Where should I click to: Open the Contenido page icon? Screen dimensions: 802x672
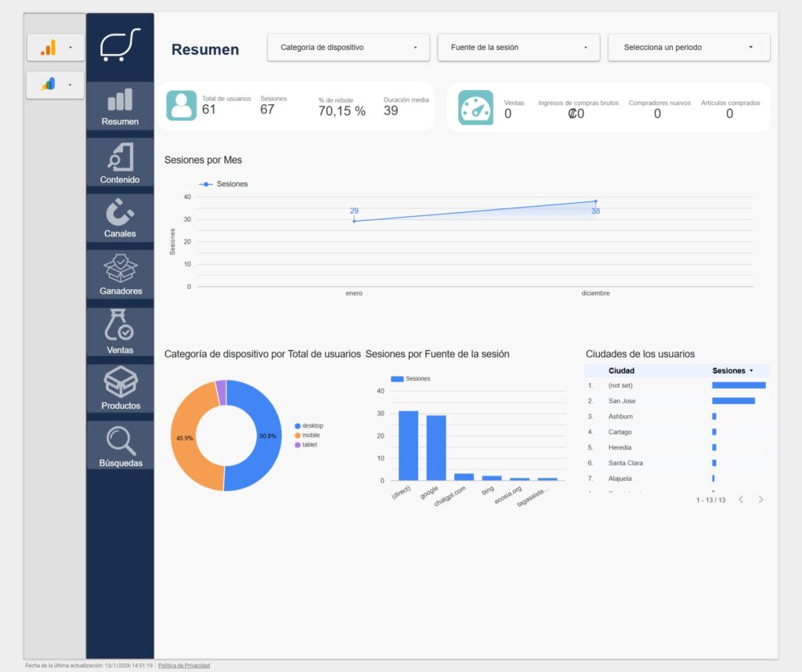120,157
